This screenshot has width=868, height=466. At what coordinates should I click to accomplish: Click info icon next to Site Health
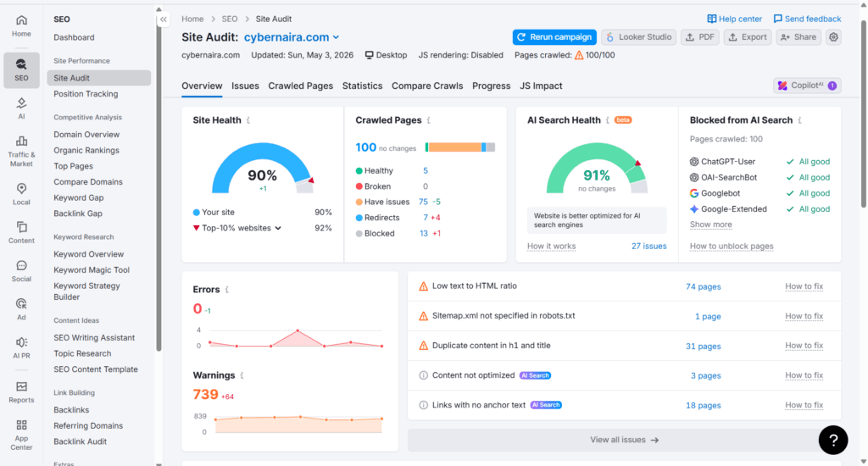(x=248, y=120)
